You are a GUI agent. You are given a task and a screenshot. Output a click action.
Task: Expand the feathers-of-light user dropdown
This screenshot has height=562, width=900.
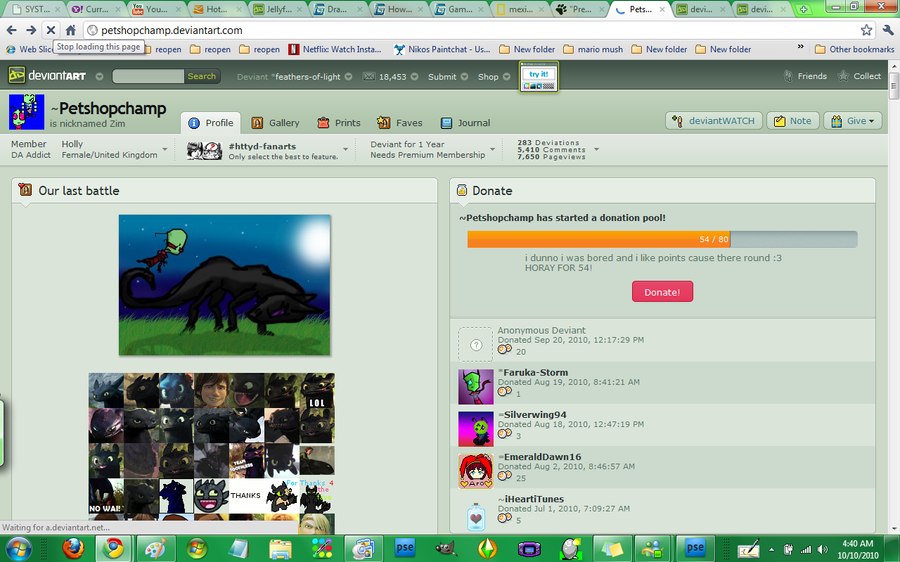pos(348,77)
